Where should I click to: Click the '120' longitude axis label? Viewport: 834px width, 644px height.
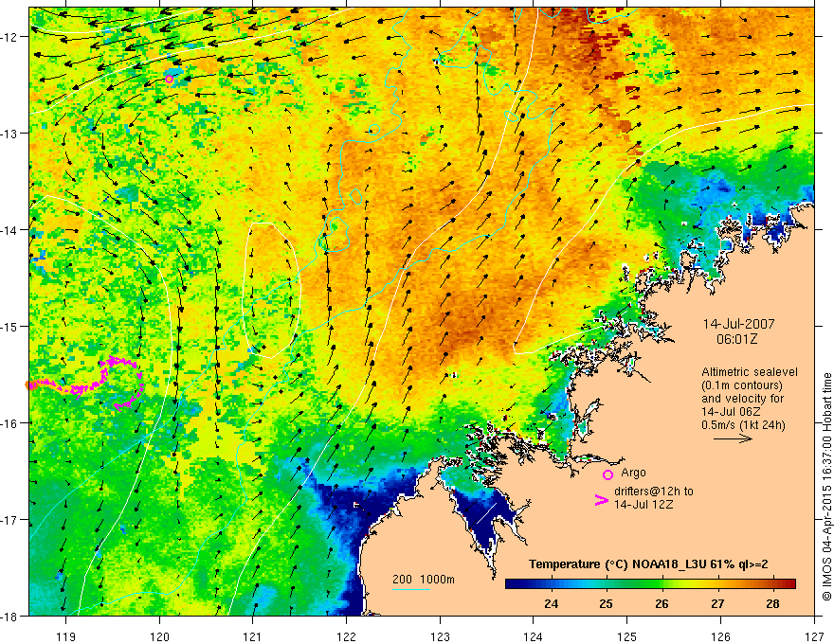pos(159,636)
